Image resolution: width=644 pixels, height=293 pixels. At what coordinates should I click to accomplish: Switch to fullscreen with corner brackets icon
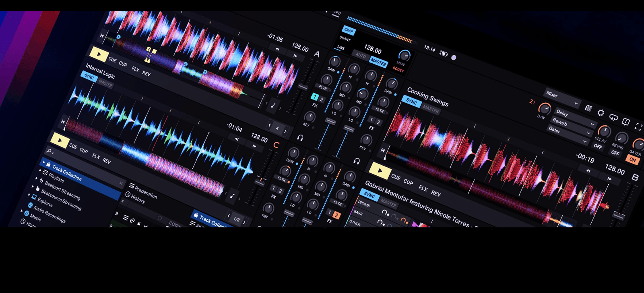[638, 126]
